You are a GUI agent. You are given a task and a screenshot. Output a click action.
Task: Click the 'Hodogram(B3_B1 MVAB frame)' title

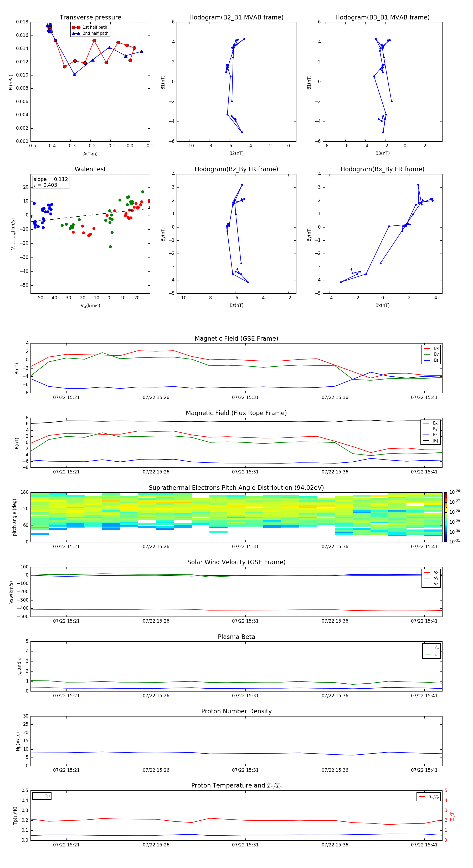tap(382, 18)
